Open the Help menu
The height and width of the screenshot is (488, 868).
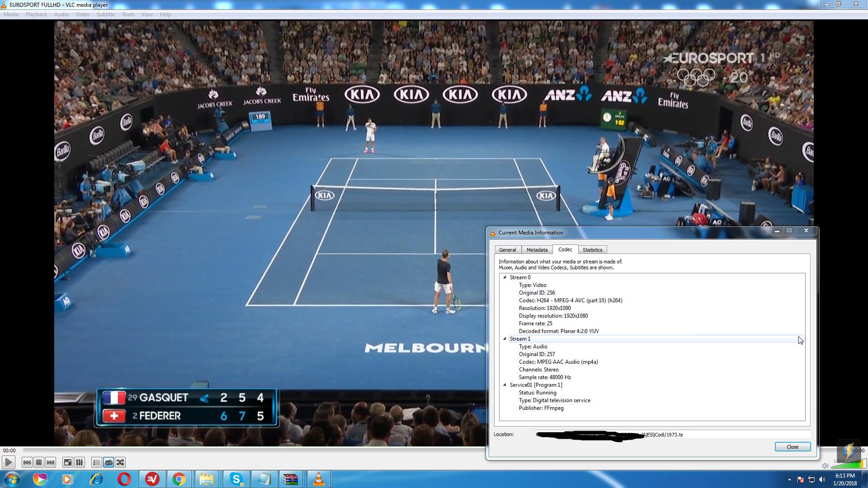click(x=165, y=14)
